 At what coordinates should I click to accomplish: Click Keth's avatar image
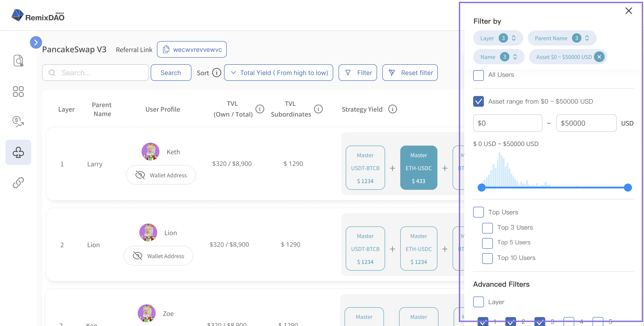click(150, 152)
